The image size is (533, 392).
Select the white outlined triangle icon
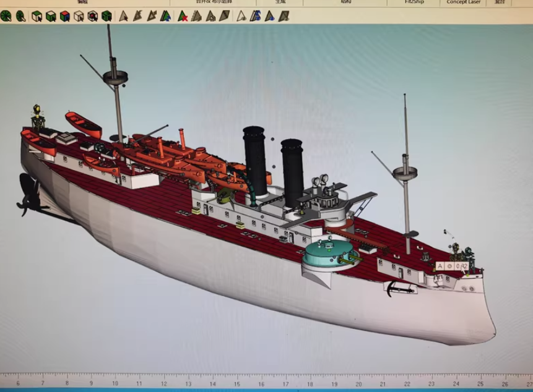[241, 16]
